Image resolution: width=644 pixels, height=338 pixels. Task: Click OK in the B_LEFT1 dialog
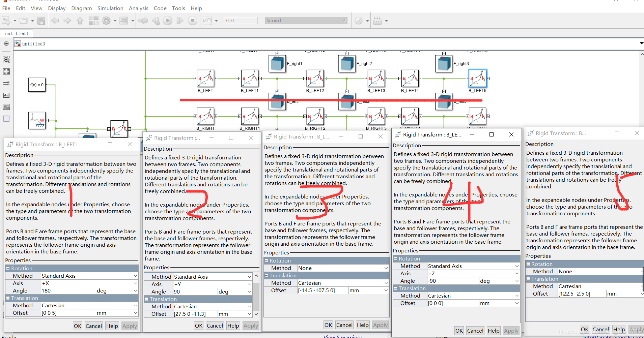[78, 326]
